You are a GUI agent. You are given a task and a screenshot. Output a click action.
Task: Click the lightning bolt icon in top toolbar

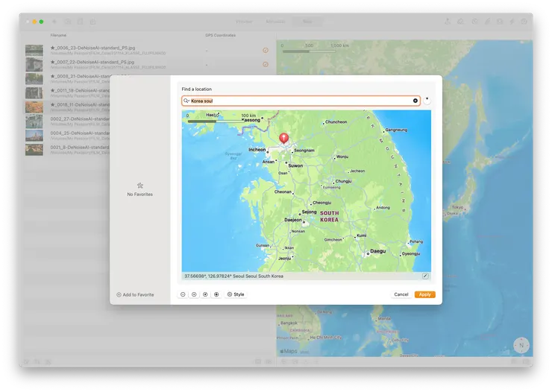pyautogui.click(x=512, y=22)
